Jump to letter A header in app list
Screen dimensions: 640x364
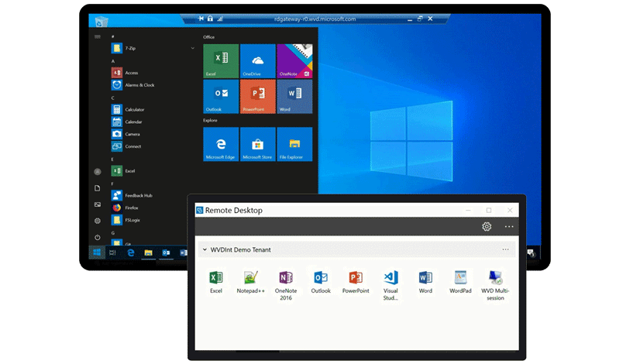pos(113,61)
